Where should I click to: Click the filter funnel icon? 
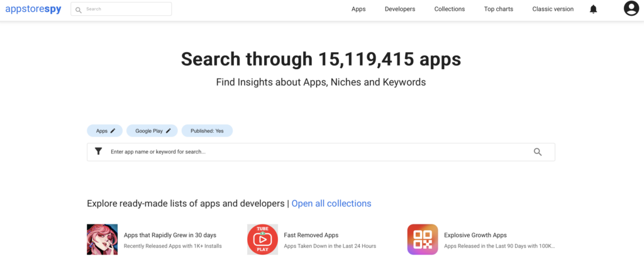pyautogui.click(x=98, y=152)
